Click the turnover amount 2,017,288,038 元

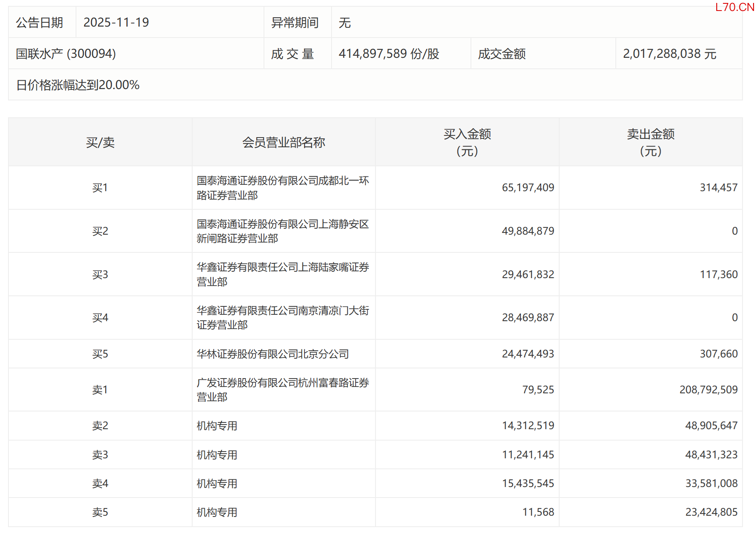click(x=669, y=54)
